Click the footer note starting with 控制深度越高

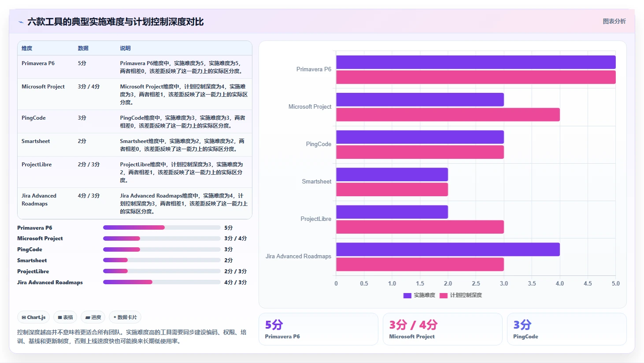132,337
